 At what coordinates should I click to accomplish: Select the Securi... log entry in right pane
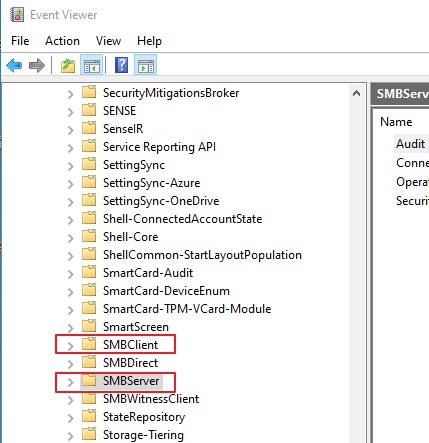pyautogui.click(x=412, y=201)
